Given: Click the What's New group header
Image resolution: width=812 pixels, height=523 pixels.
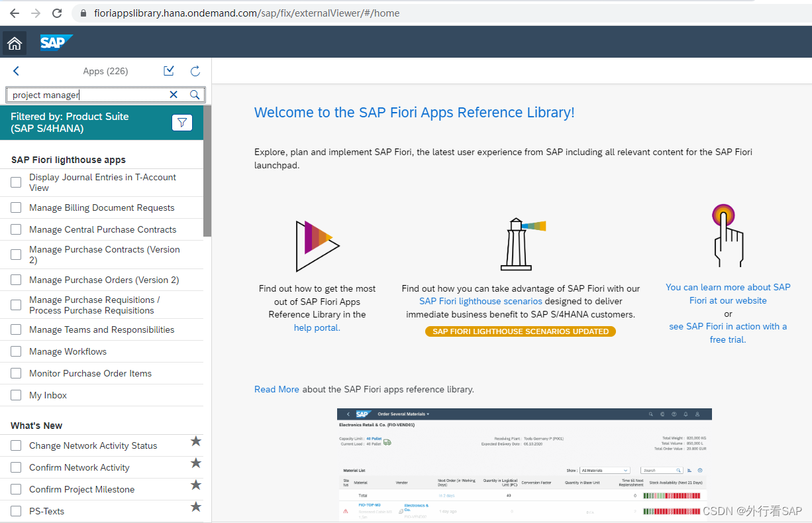Looking at the screenshot, I should point(36,426).
